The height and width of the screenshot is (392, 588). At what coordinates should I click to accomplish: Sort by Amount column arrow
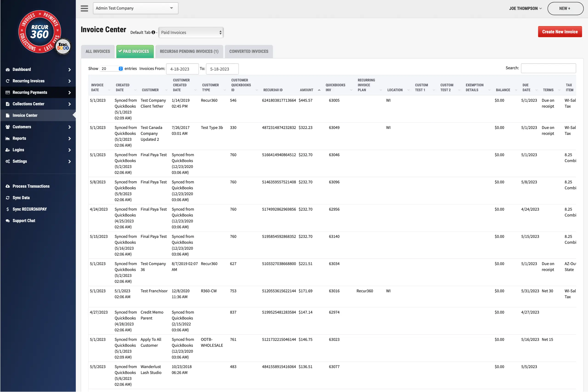[319, 90]
